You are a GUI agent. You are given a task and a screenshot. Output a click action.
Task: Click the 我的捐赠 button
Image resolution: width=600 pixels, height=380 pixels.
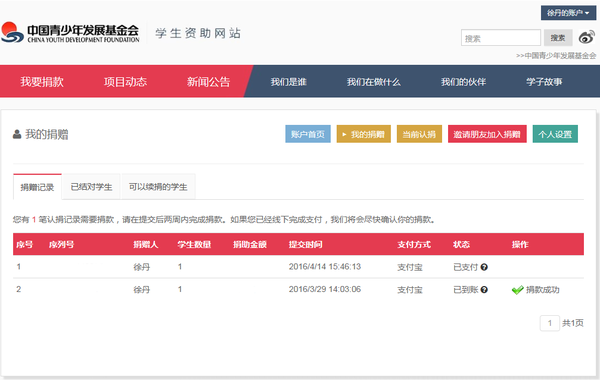pos(364,134)
